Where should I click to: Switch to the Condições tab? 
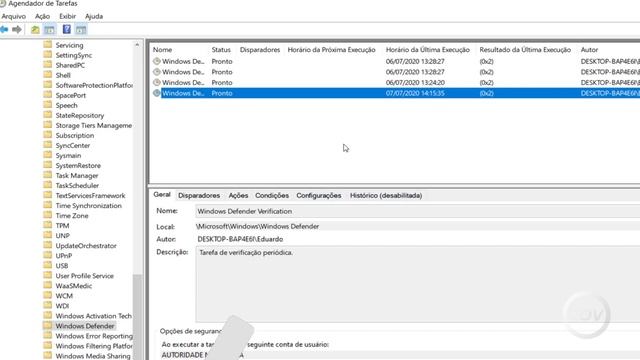point(272,196)
